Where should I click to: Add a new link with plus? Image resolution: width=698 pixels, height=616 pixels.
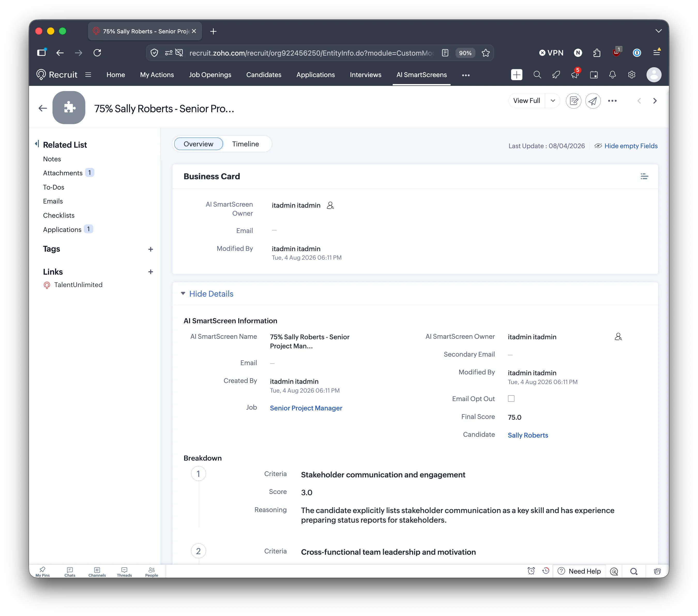coord(151,272)
